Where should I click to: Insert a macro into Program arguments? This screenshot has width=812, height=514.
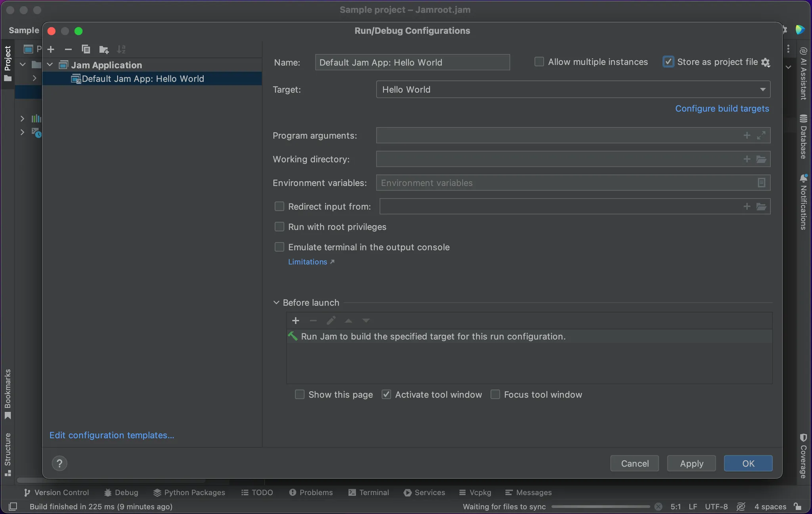[x=747, y=136]
